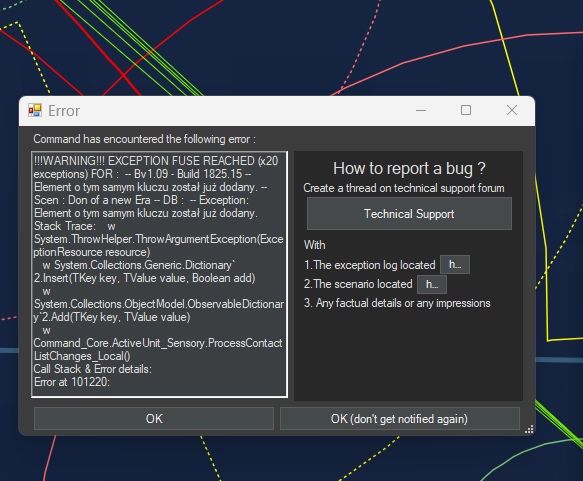Image resolution: width=583 pixels, height=481 pixels.
Task: Click '3. Any factual details or any impressions' text
Action: click(x=397, y=303)
